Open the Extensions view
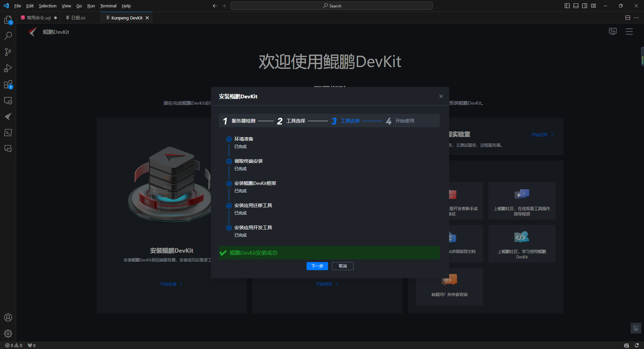Screen dimensions: 644x349 [x=8, y=84]
